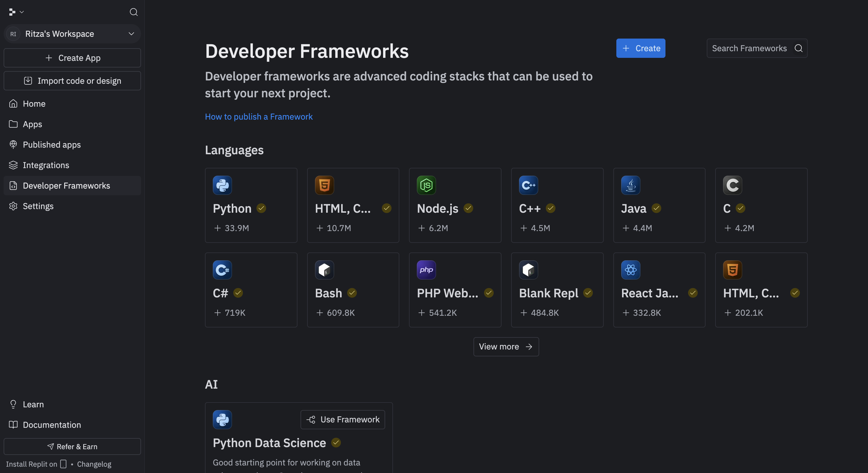The width and height of the screenshot is (868, 473).
Task: Select the PHP Web Server icon
Action: pyautogui.click(x=426, y=270)
